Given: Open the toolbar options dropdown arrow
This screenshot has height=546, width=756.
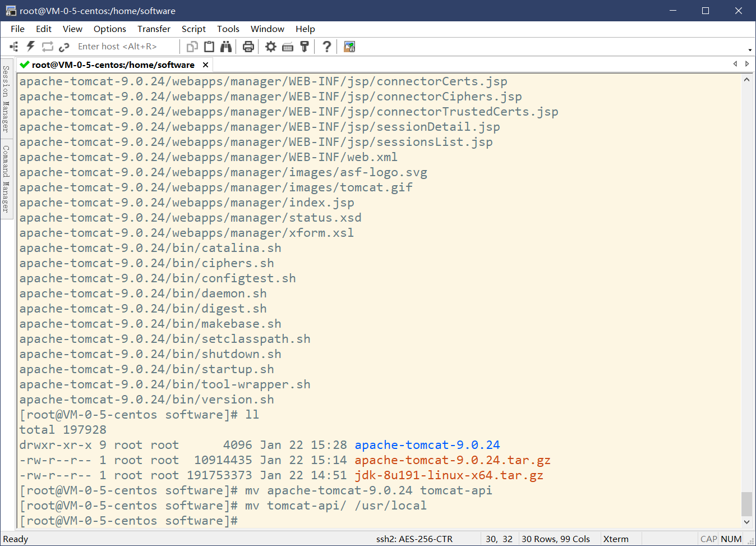Looking at the screenshot, I should click(x=750, y=50).
